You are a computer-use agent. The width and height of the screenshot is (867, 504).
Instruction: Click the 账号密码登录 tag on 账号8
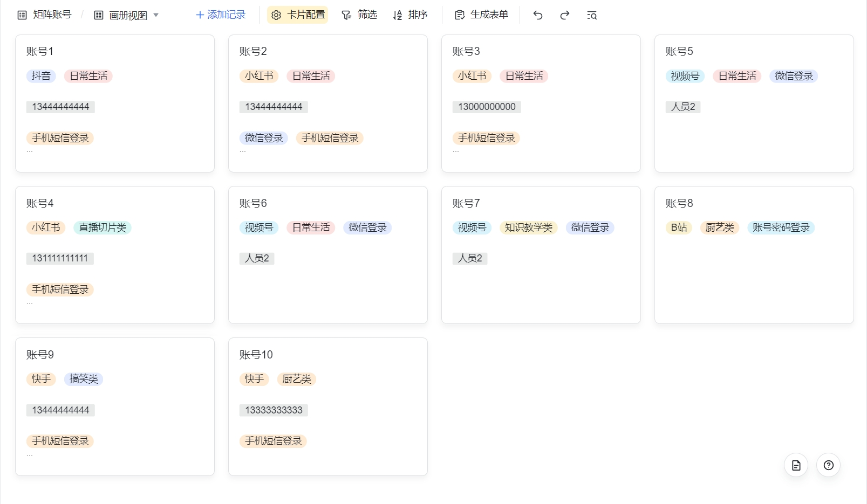click(781, 227)
